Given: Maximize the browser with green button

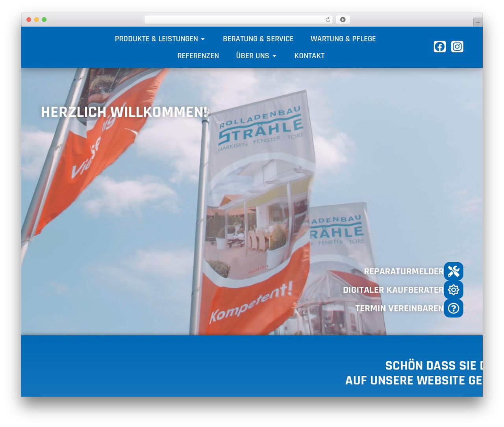Looking at the screenshot, I should 44,20.
